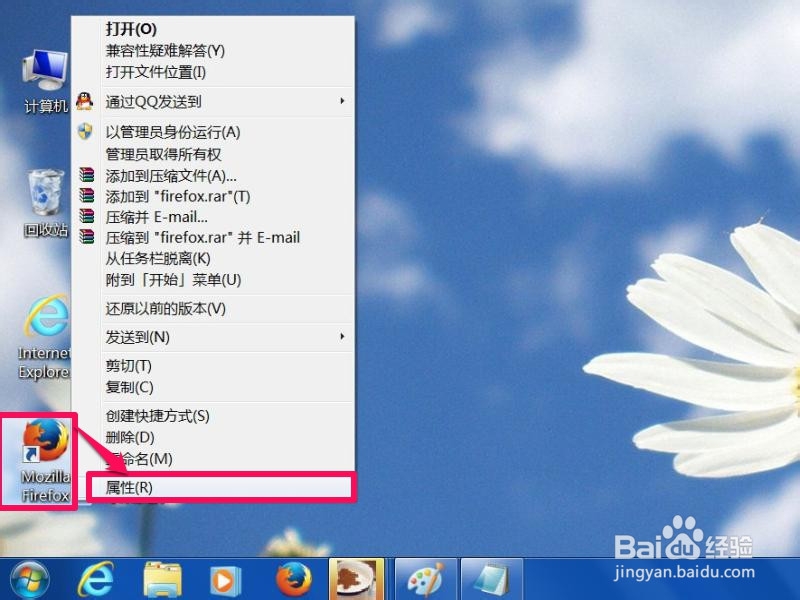Choose 管理员取得所有权 menu entry

tap(163, 154)
